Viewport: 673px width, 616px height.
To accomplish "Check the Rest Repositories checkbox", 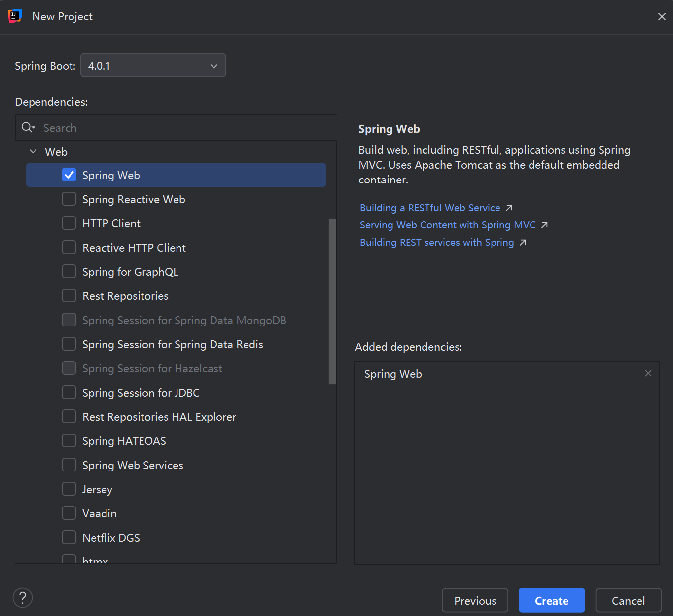I will click(69, 296).
